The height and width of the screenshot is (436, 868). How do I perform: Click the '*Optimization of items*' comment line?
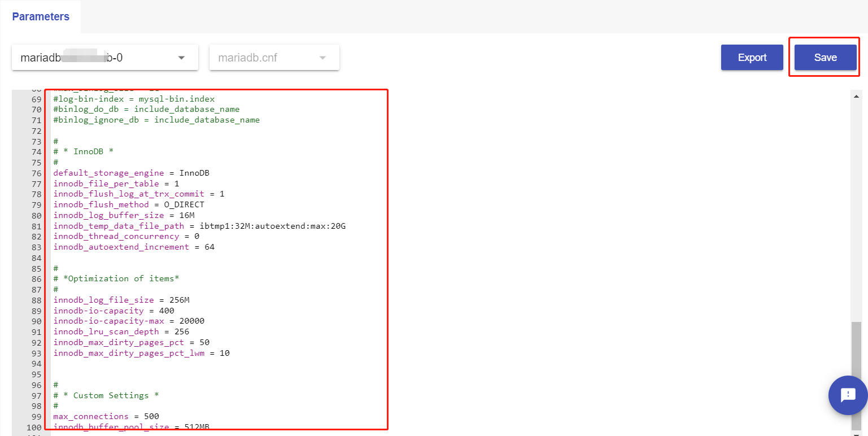point(124,278)
